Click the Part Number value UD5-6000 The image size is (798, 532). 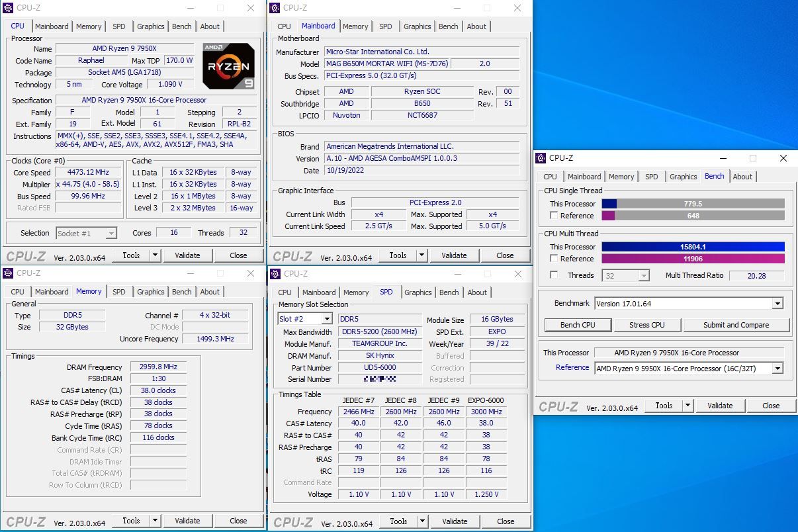pos(380,368)
